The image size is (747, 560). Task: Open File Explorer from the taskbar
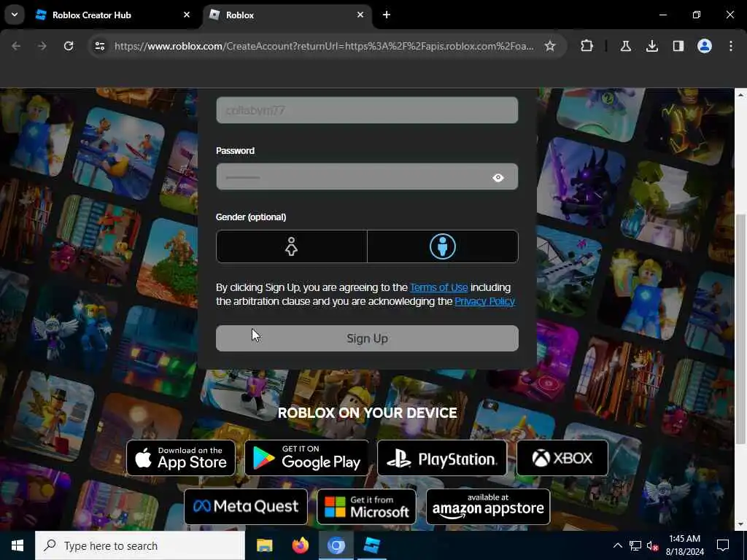click(x=264, y=545)
